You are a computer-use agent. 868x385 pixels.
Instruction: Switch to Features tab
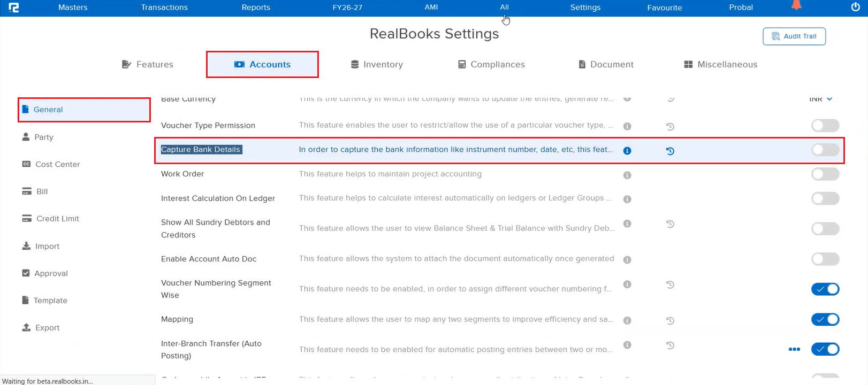[x=148, y=65]
